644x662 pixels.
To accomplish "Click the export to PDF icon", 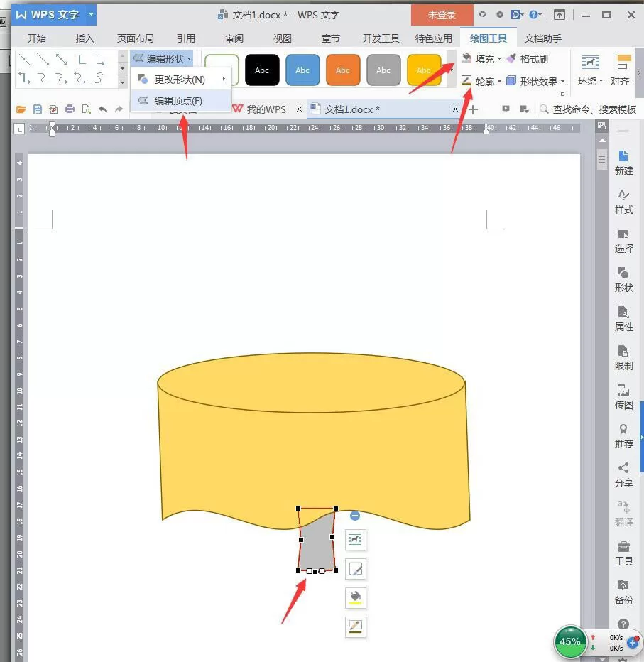I will tap(53, 110).
